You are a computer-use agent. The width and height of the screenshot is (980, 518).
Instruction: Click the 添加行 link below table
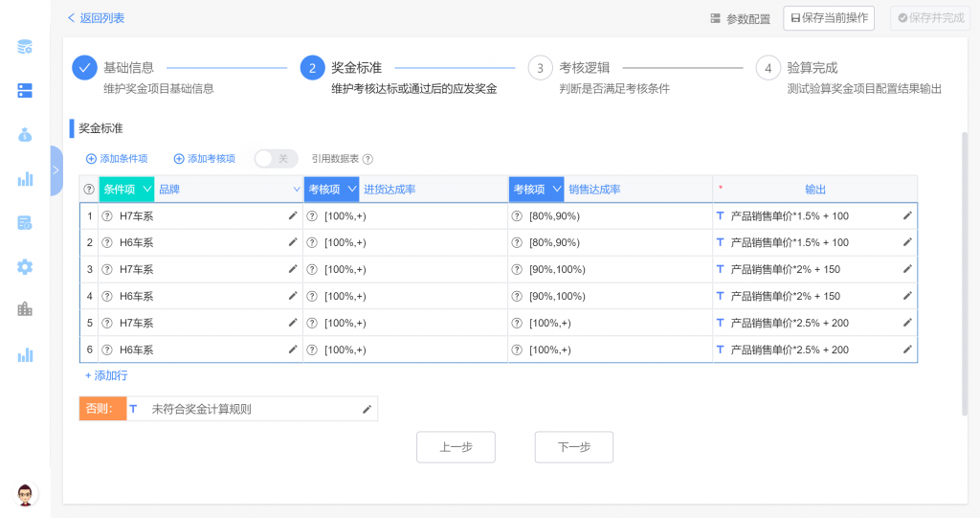[106, 376]
